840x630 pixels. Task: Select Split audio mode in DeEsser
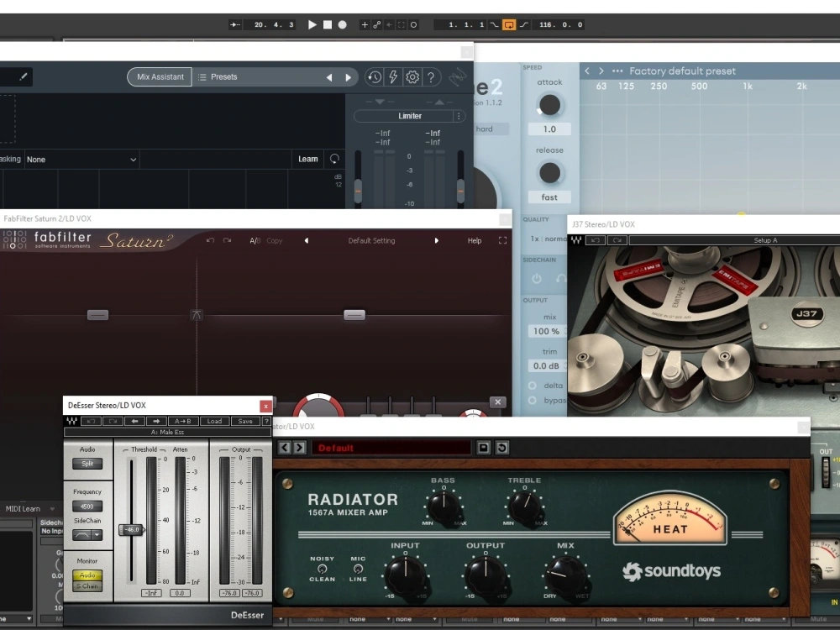click(87, 464)
